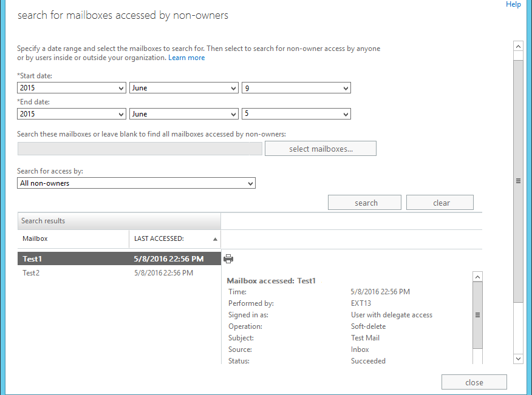Open the Help link
The width and height of the screenshot is (532, 395).
coord(513,4)
